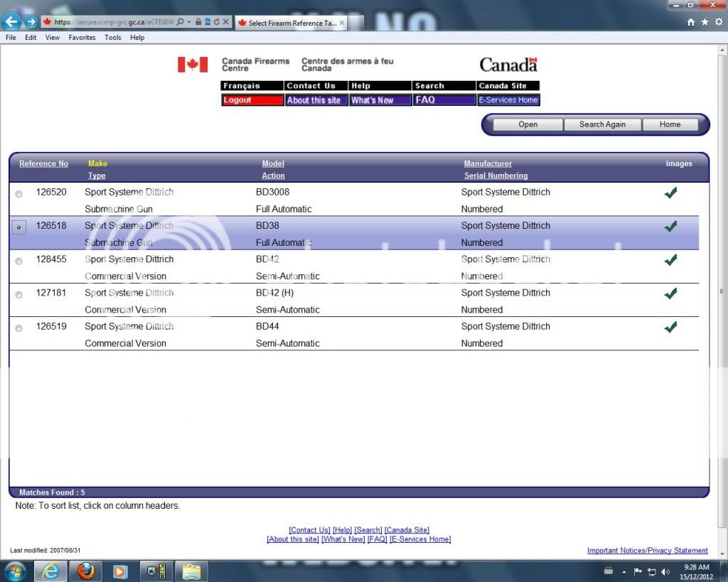Open the IE Tools gear icon

pos(718,22)
